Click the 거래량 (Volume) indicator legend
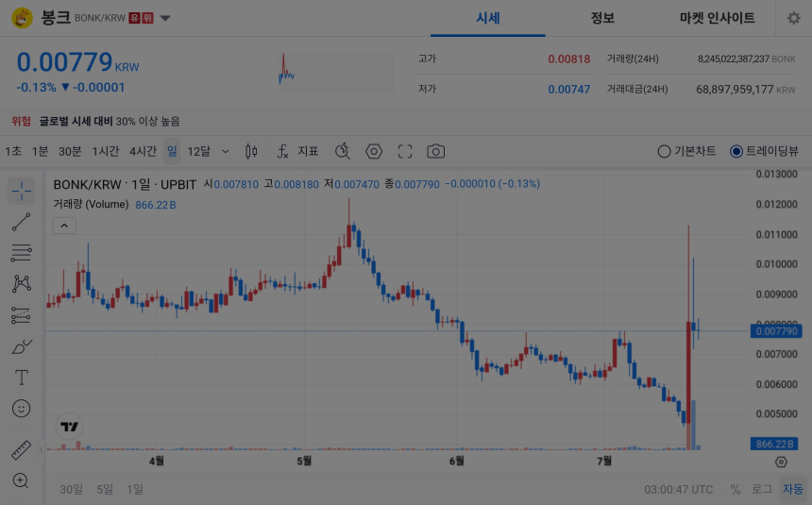 [92, 205]
